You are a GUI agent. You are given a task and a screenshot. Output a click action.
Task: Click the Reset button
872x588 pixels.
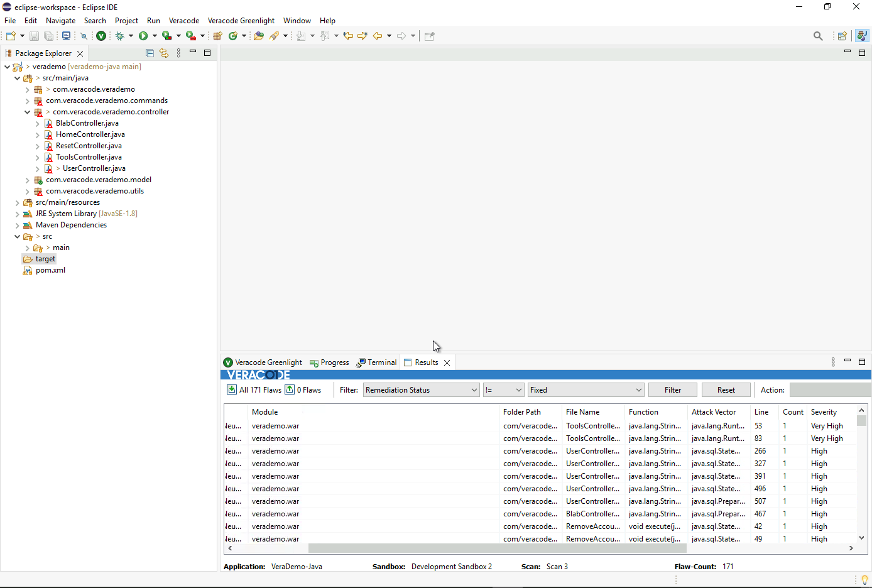726,390
